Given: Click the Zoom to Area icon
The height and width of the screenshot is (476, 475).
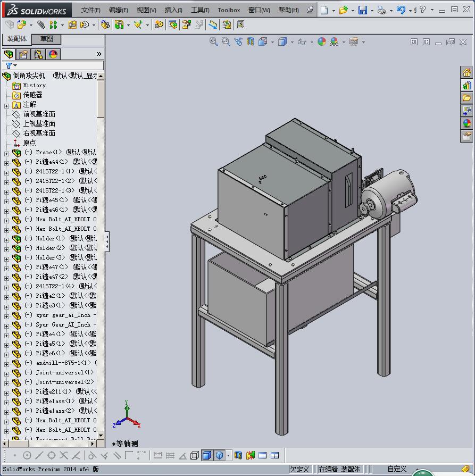Looking at the screenshot, I should tap(226, 41).
